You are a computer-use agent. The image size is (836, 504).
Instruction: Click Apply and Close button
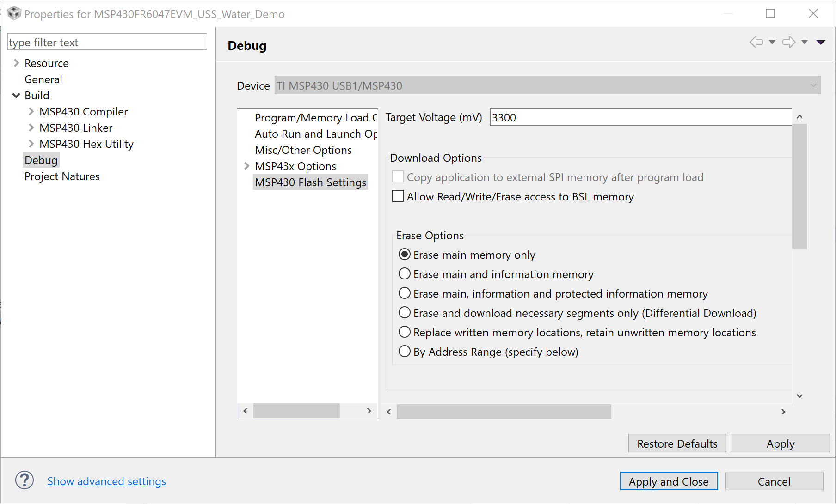669,481
